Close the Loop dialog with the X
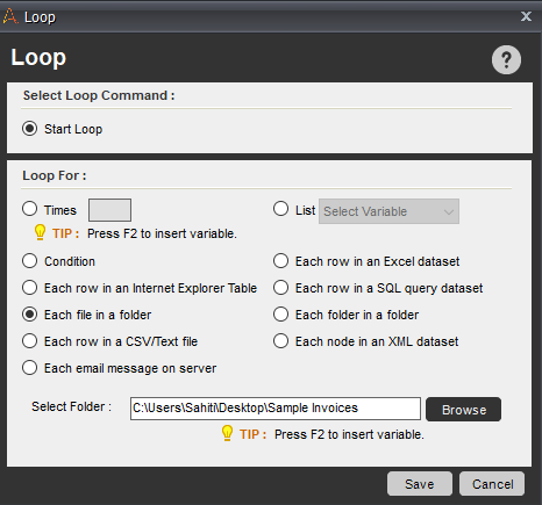The image size is (542, 505). click(x=526, y=16)
